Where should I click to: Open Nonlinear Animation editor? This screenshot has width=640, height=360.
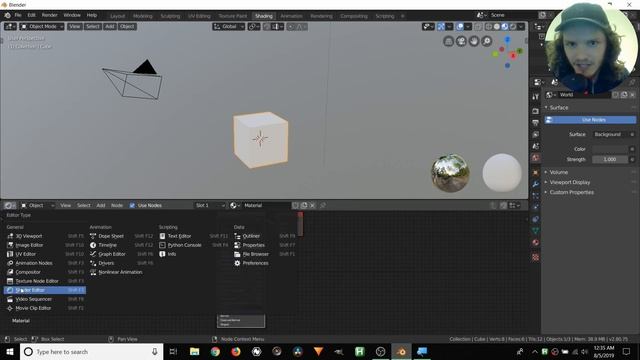tap(121, 272)
